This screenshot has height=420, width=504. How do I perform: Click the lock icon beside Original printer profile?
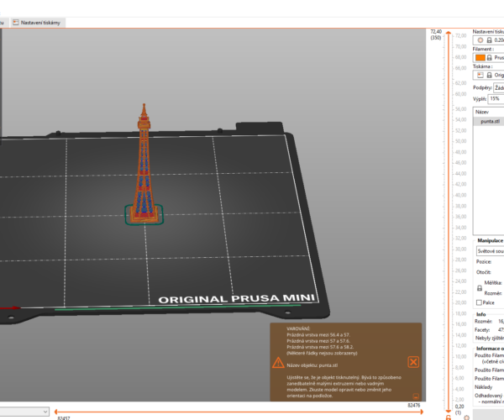click(489, 75)
